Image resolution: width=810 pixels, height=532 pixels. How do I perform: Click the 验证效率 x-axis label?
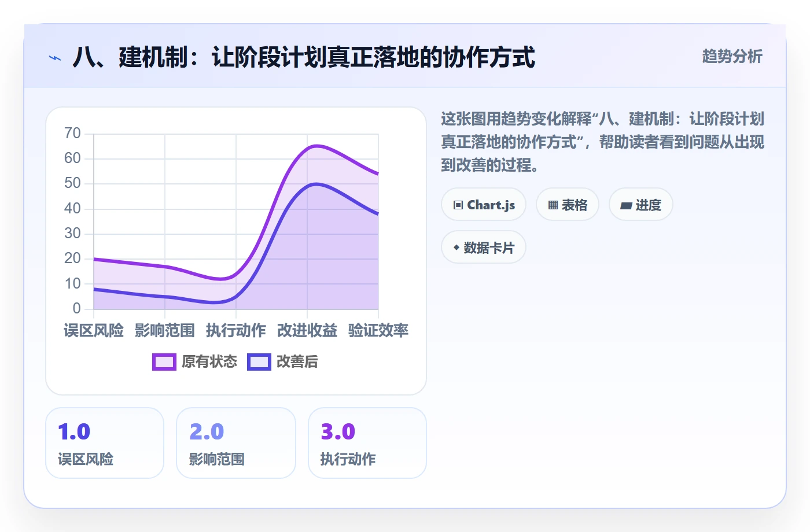pos(378,330)
